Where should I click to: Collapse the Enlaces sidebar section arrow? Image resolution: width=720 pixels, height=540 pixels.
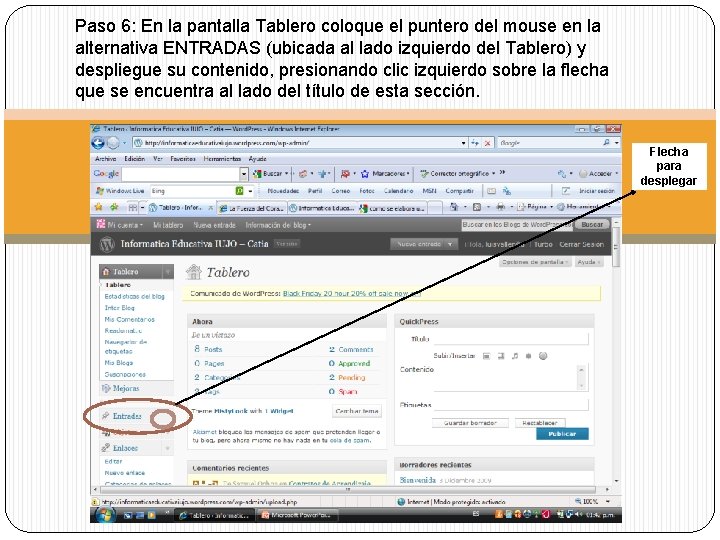(x=168, y=448)
